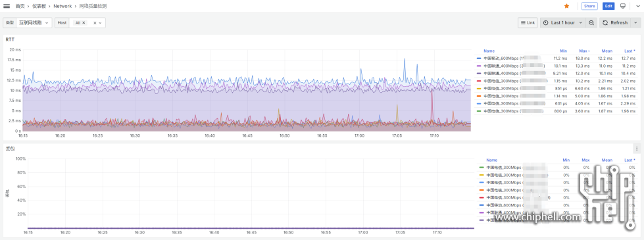Click the RTT panel title
Viewport: 644px width, 240px height.
click(x=10, y=39)
